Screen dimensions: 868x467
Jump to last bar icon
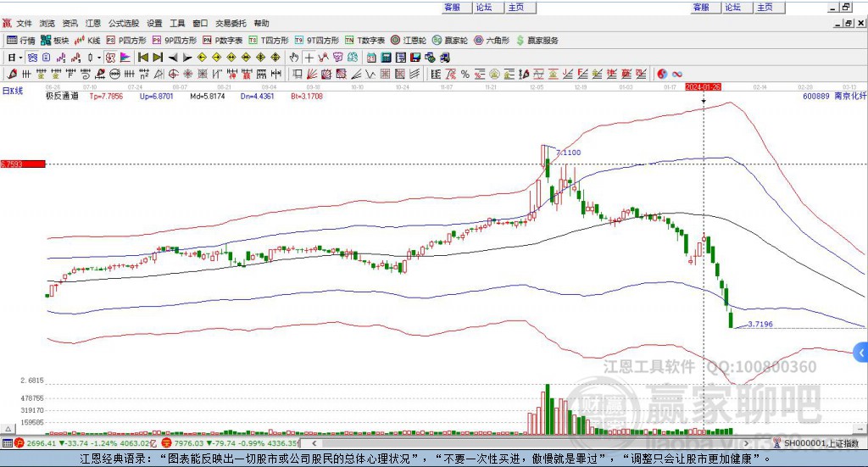(x=158, y=58)
